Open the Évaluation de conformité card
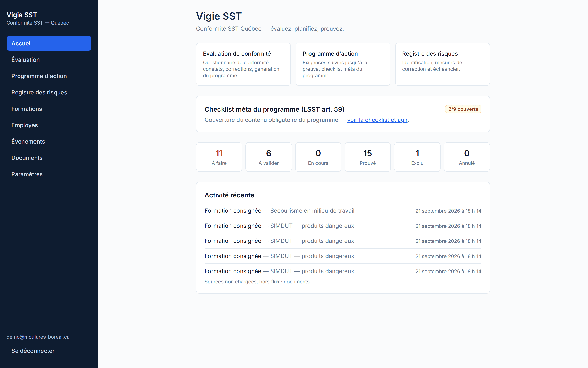 coord(243,64)
